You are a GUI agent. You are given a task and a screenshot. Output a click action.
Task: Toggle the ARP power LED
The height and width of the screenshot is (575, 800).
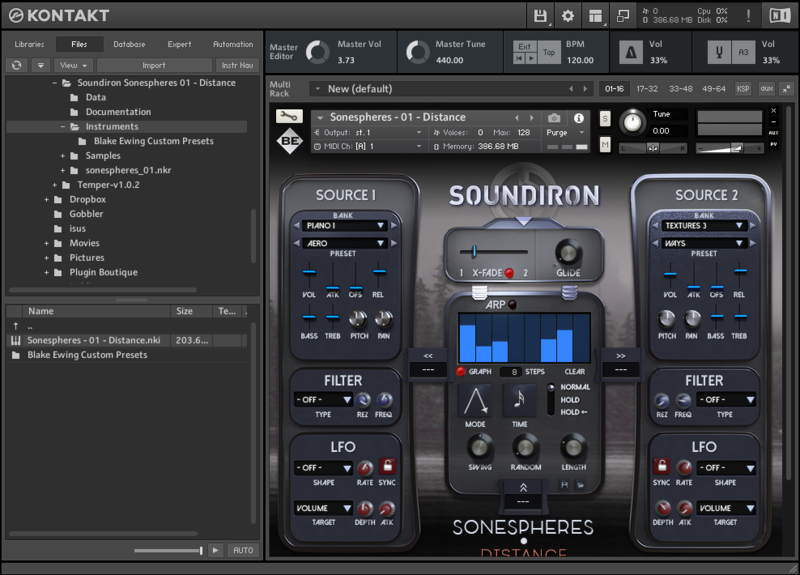pos(514,304)
